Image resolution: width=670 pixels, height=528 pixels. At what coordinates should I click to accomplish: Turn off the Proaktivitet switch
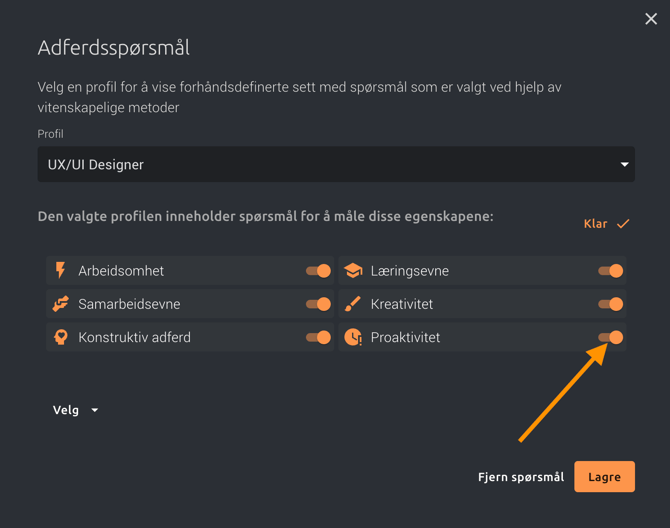(610, 337)
